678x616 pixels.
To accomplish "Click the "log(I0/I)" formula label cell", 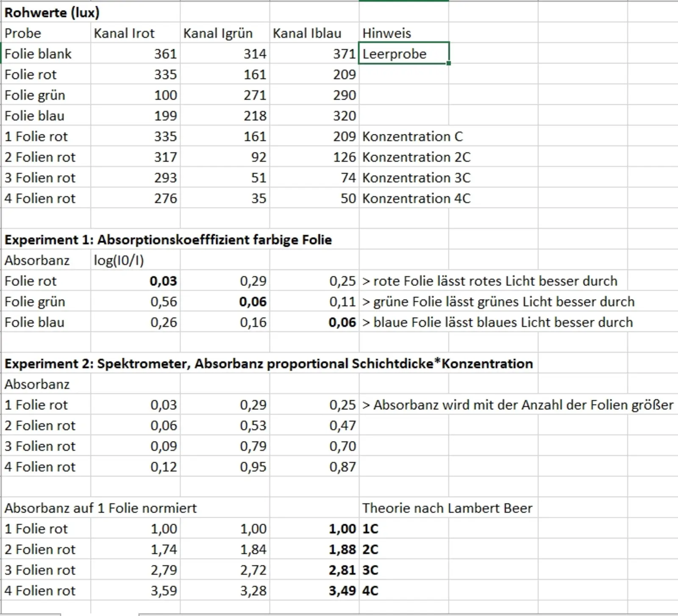I will pyautogui.click(x=119, y=260).
